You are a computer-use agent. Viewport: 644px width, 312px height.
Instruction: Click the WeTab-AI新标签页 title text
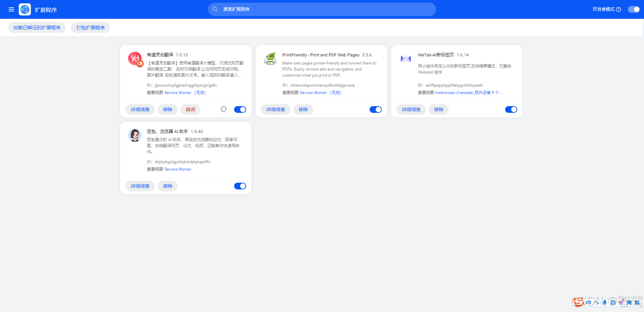(436, 55)
